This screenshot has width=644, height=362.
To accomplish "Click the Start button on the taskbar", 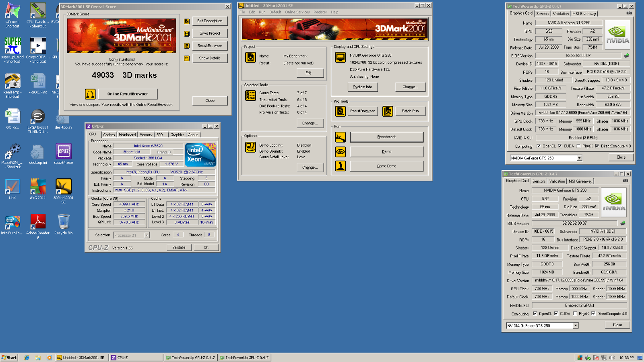I will coord(9,358).
